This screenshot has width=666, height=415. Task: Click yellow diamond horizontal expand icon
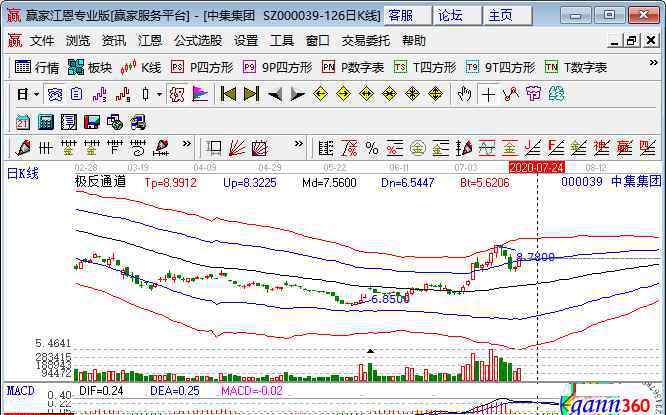pos(366,94)
